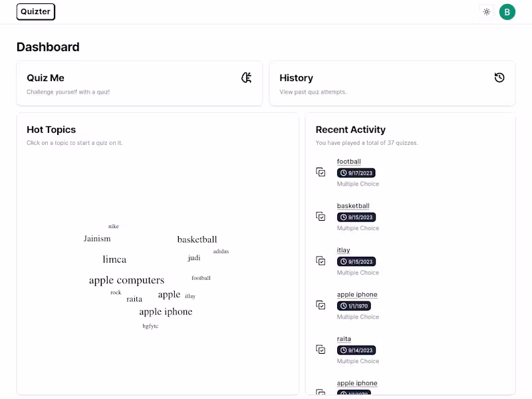This screenshot has height=399, width=532.
Task: Click the raita quiz copy-check icon
Action: [x=321, y=349]
